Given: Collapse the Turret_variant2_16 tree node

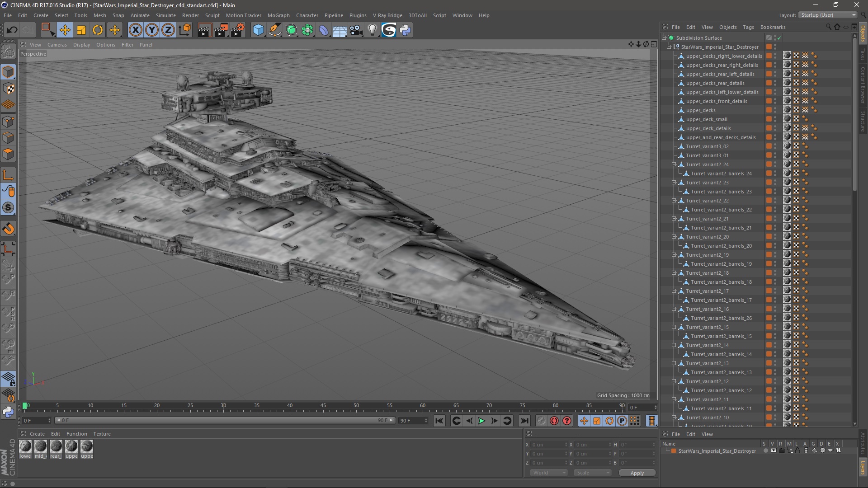Looking at the screenshot, I should (674, 309).
